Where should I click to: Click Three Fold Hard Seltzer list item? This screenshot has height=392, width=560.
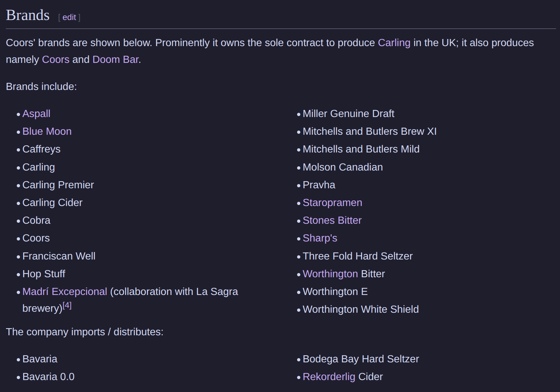point(357,256)
